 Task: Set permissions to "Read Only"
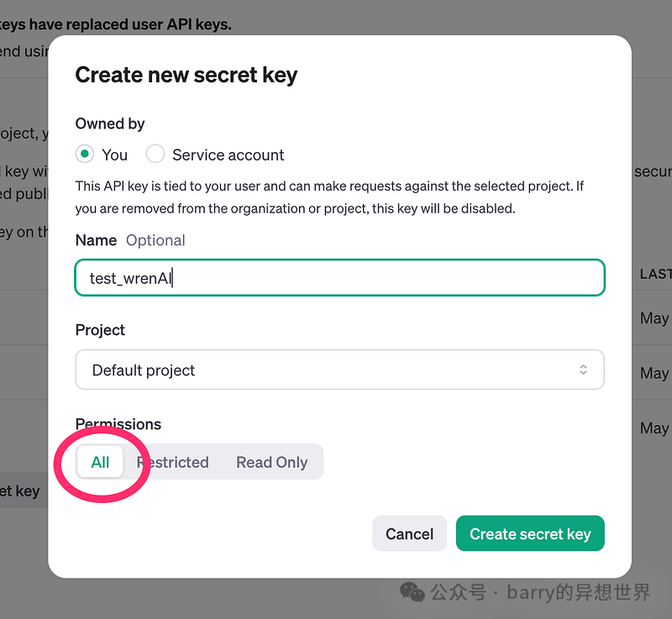271,462
